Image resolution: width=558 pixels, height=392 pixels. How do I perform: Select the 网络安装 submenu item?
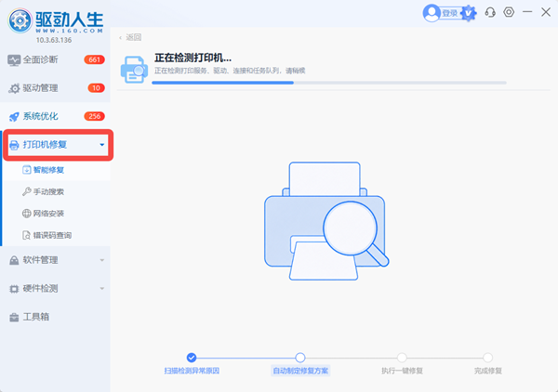[x=55, y=214]
